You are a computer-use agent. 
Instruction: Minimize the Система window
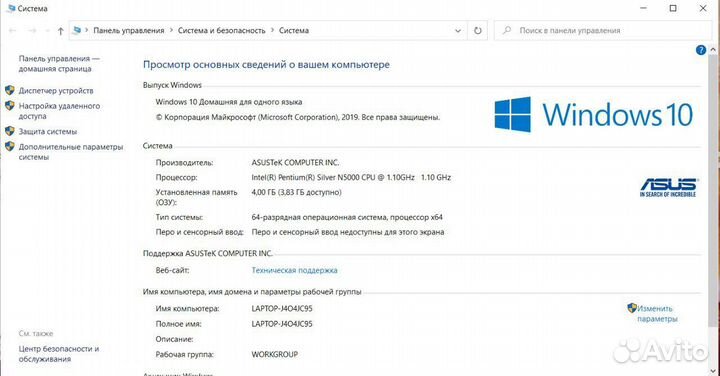click(643, 8)
